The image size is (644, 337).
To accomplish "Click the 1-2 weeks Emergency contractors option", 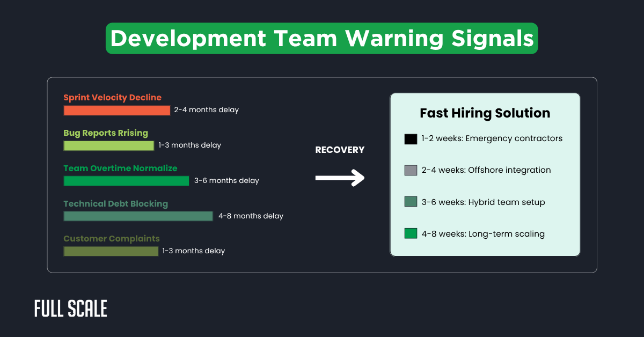I will (x=490, y=138).
